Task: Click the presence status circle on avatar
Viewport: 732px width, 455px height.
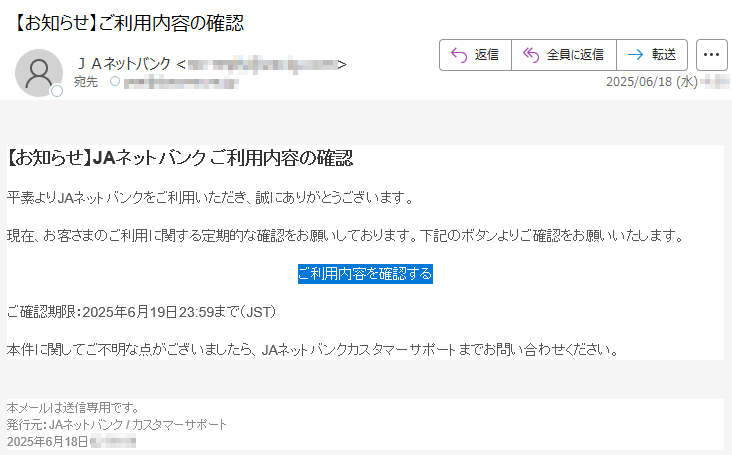Action: 57,91
